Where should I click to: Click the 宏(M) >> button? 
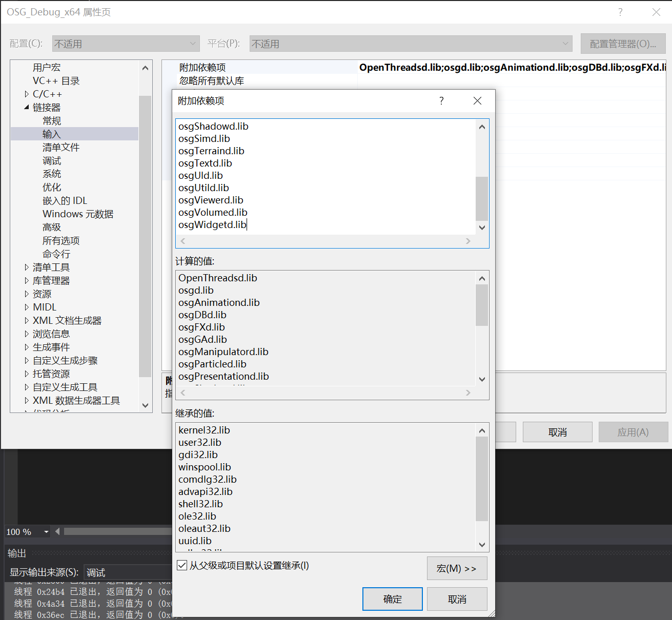coord(456,568)
